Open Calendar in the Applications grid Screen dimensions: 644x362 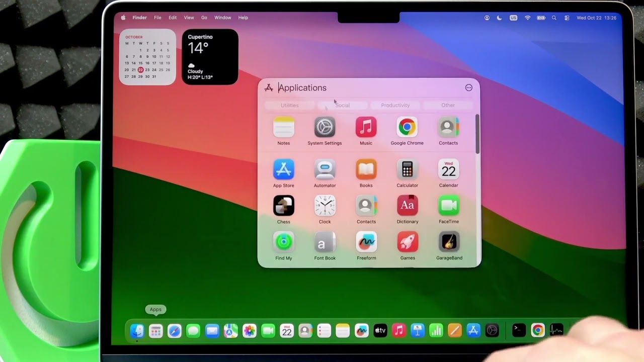point(448,169)
